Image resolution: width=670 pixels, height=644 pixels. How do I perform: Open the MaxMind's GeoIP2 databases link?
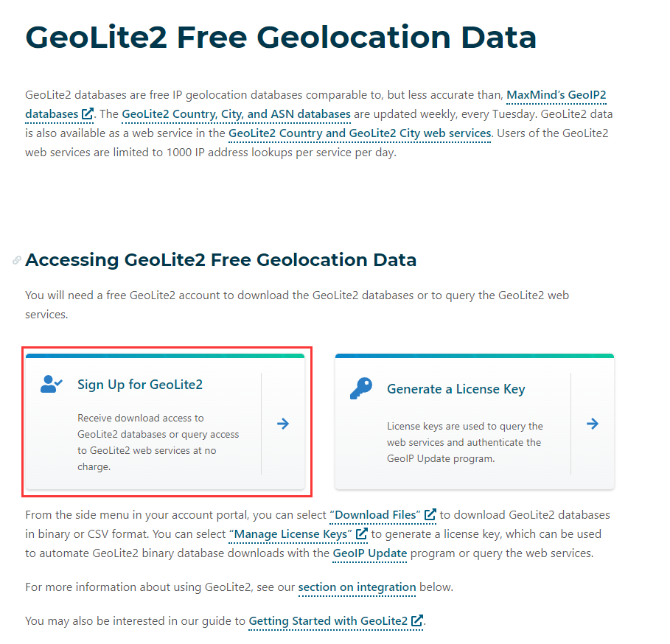[x=556, y=95]
